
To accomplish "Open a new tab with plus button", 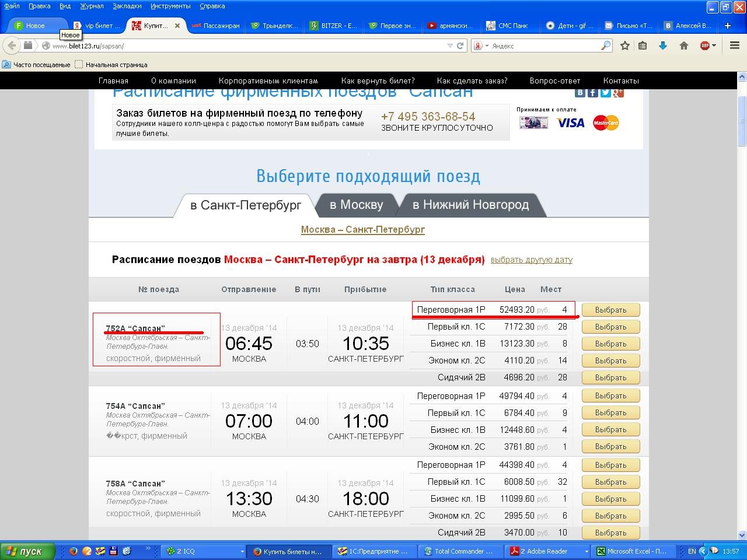I will coord(727,26).
